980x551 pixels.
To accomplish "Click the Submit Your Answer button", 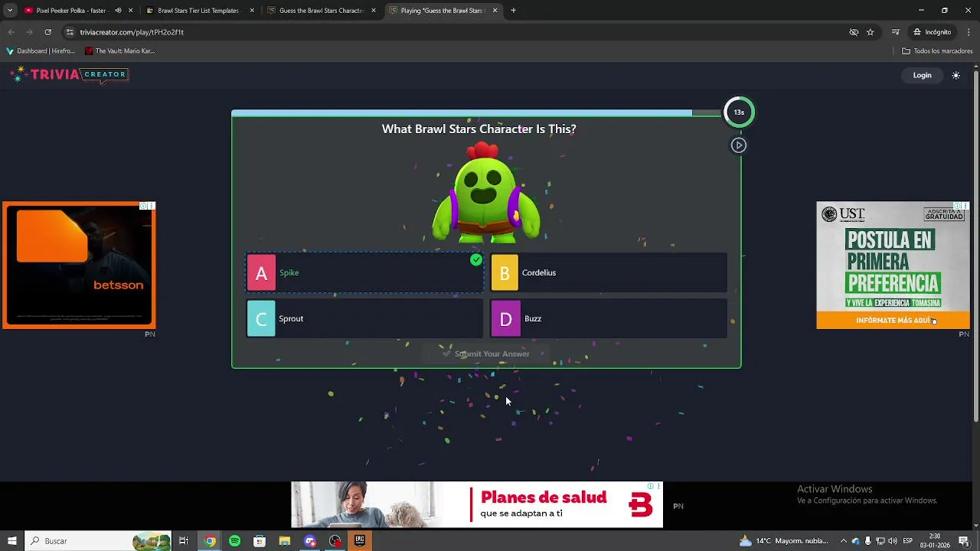I will 486,354.
